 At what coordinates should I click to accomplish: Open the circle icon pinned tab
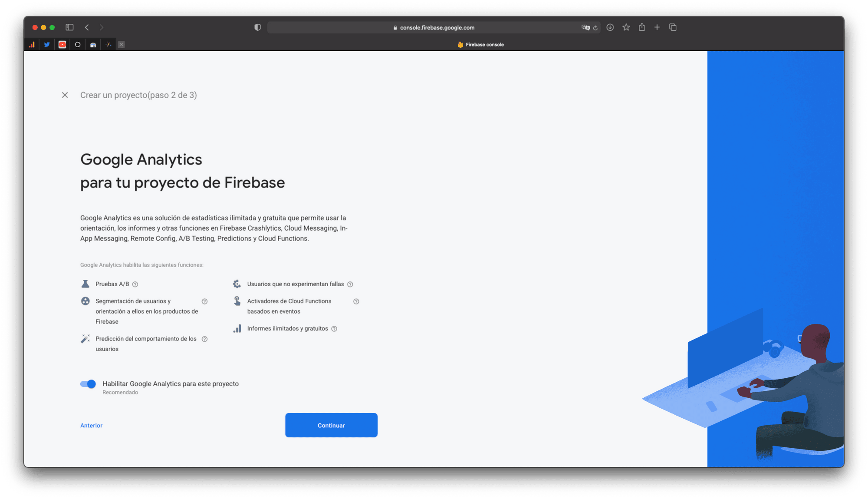tap(78, 44)
